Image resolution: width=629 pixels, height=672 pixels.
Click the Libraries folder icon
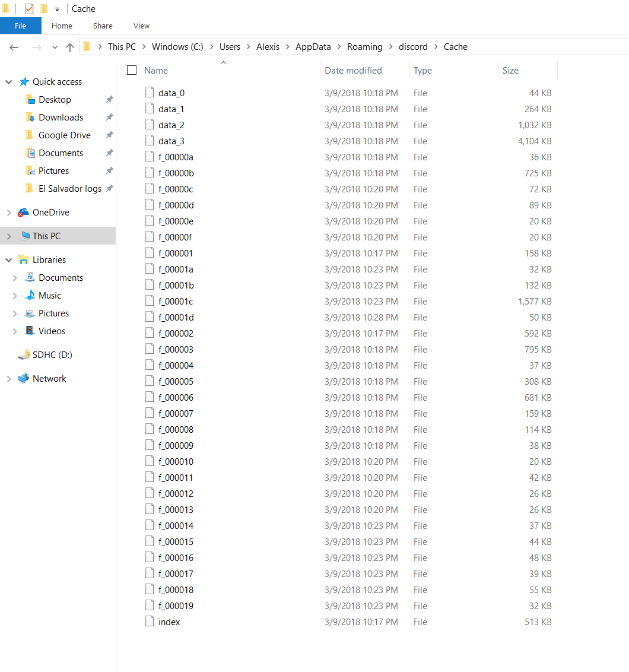click(x=24, y=259)
